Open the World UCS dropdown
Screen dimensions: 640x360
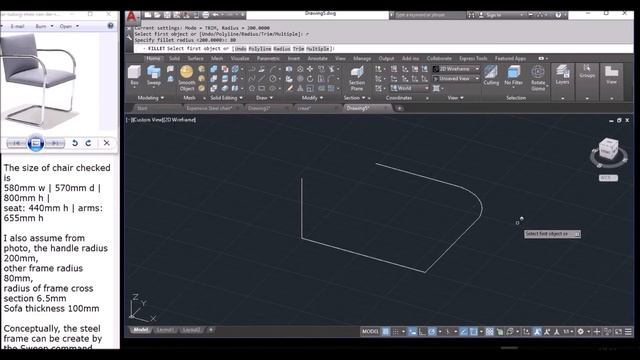click(410, 88)
